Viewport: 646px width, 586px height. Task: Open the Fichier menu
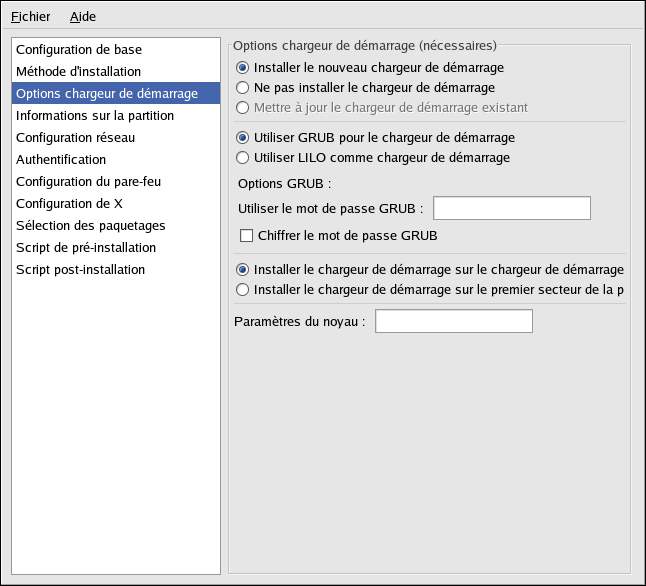point(30,16)
